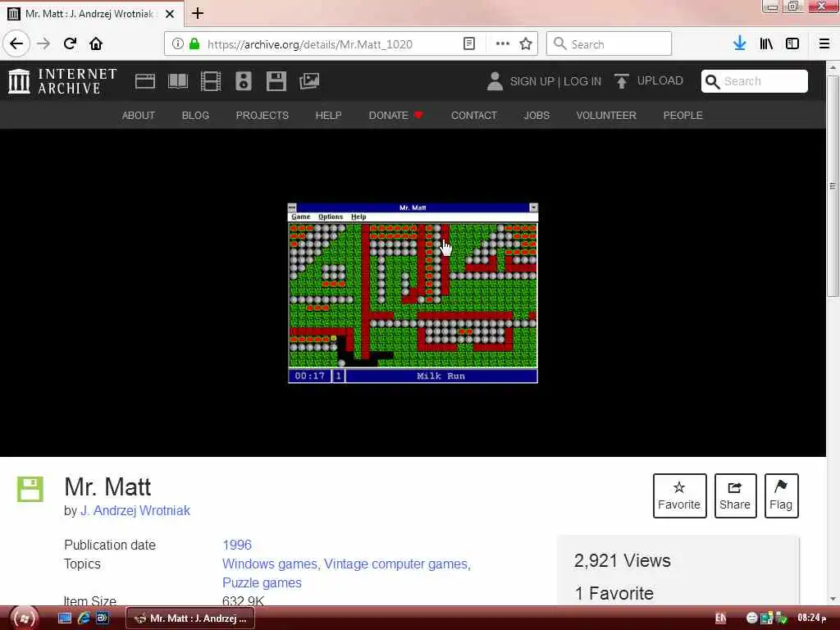
Task: Go to the browser home page
Action: pyautogui.click(x=96, y=43)
